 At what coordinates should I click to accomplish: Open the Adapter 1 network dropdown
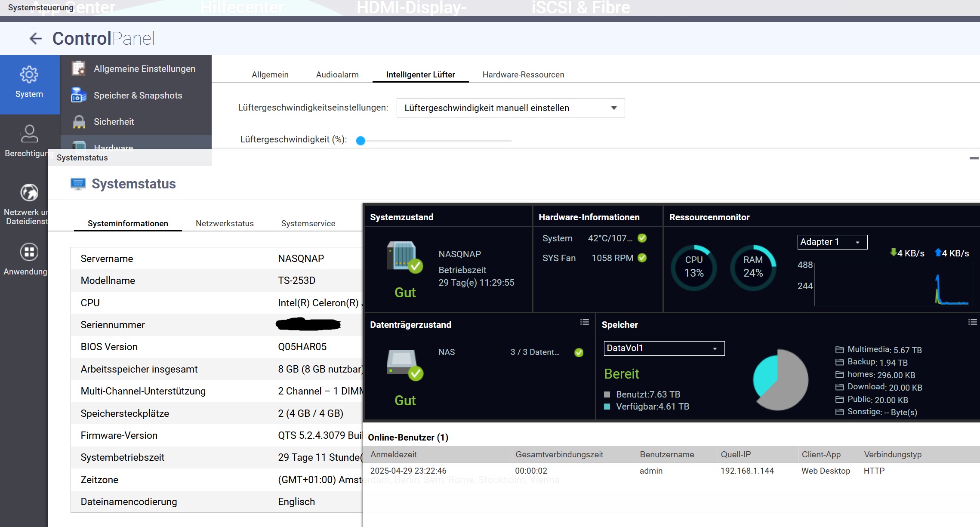click(x=832, y=242)
